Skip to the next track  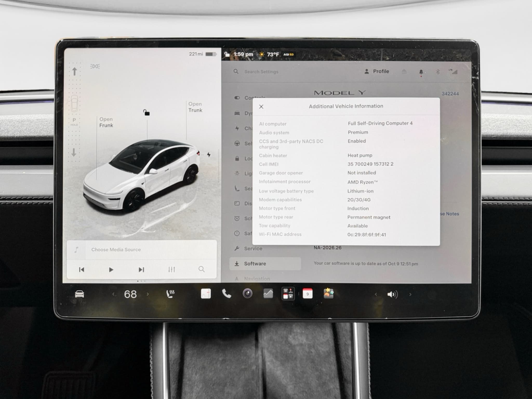(141, 270)
